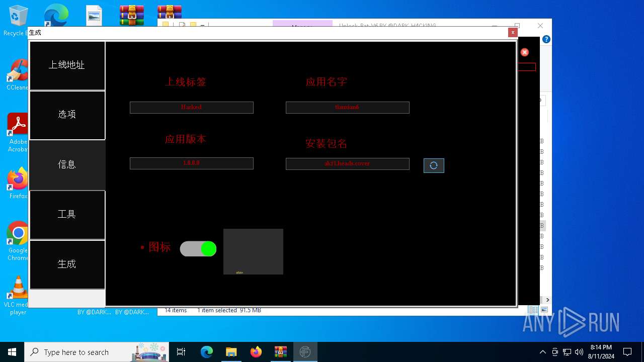Edit the 上线标签 field with Hacked

pyautogui.click(x=192, y=108)
